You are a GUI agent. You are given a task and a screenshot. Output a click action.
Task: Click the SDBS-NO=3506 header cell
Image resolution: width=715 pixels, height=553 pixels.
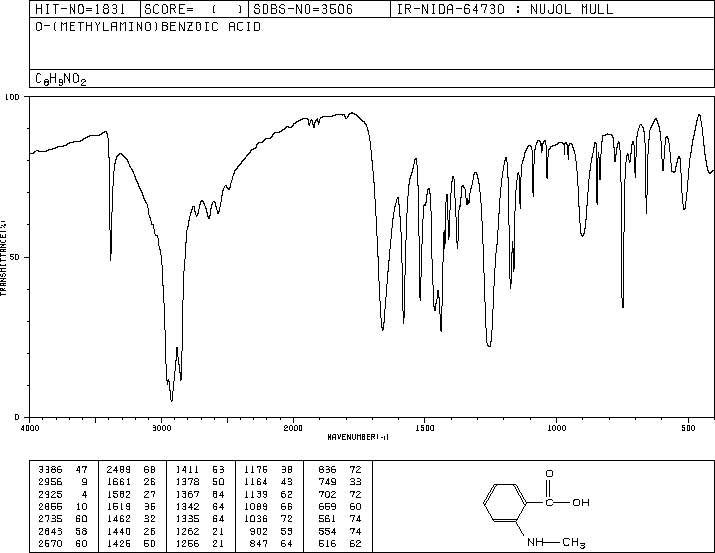pos(319,9)
